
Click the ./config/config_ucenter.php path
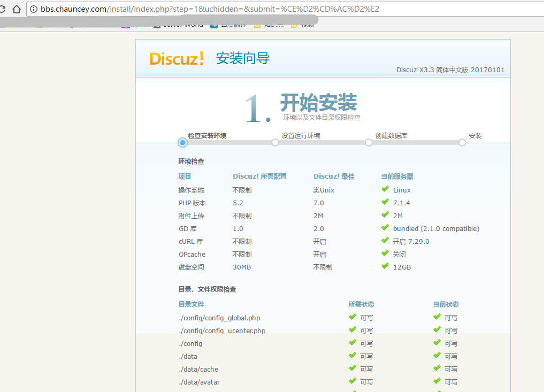[x=223, y=330]
